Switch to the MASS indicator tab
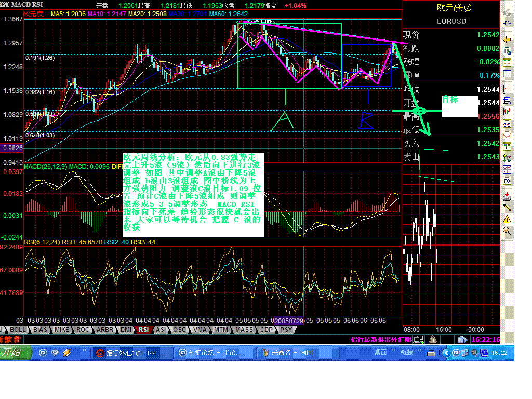 (x=244, y=330)
